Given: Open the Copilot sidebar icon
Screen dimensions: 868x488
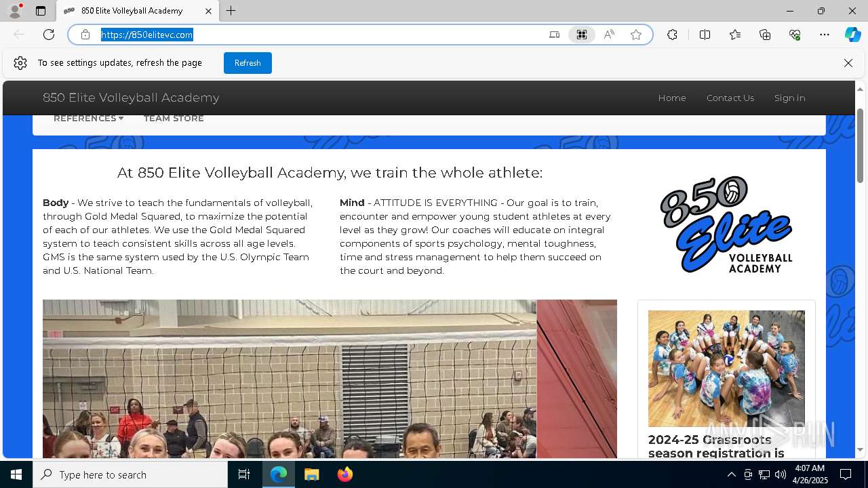Looking at the screenshot, I should (x=852, y=35).
